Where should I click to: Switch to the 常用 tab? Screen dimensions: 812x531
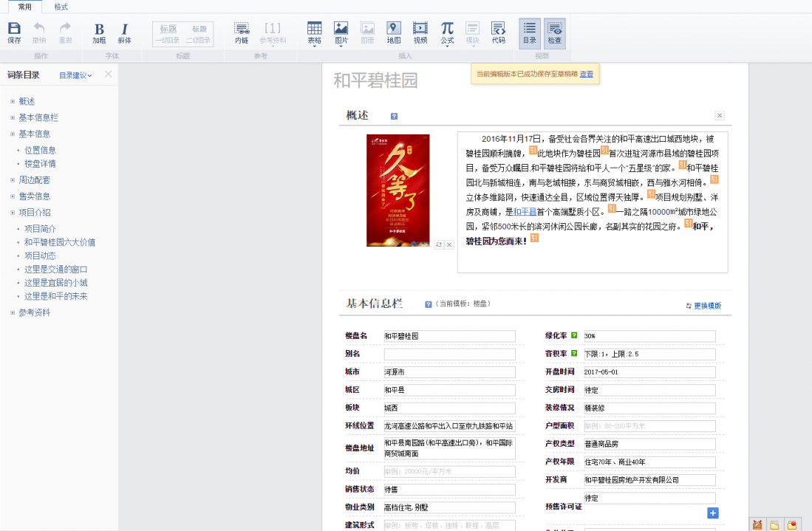(x=24, y=7)
